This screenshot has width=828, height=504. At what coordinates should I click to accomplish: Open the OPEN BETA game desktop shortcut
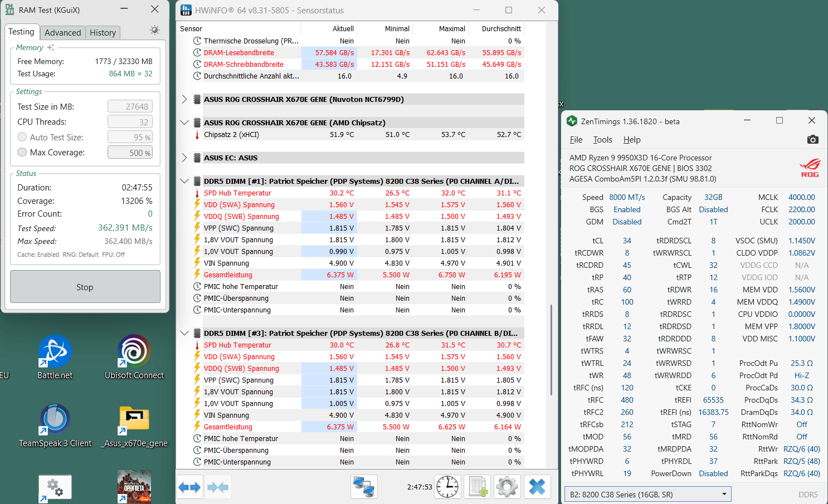[134, 487]
